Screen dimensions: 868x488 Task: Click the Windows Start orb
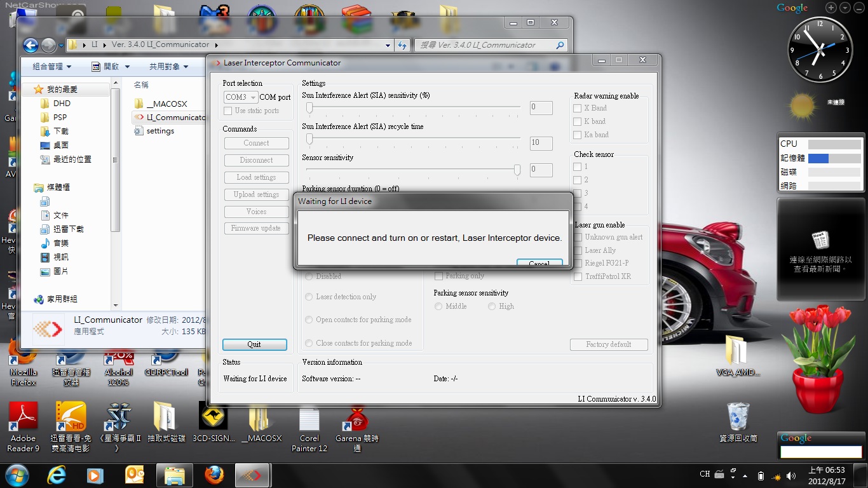16,475
